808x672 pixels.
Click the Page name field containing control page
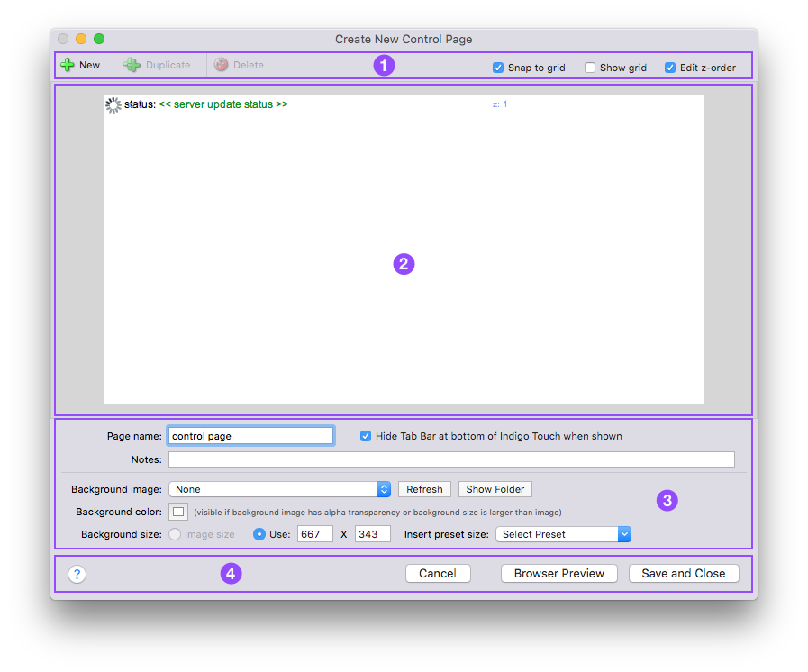click(251, 436)
